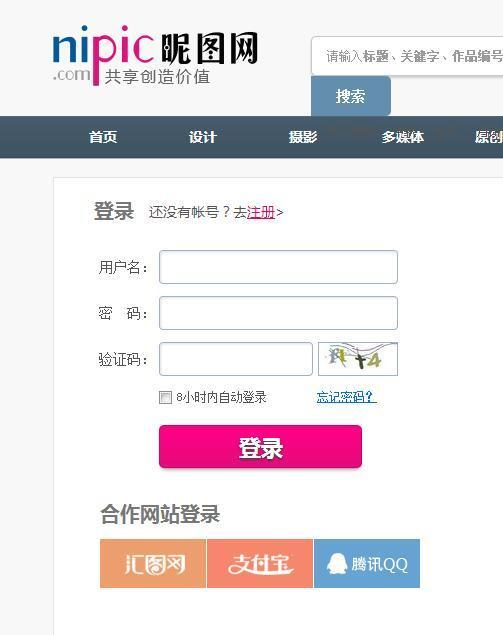This screenshot has height=635, width=503.
Task: Click the 腾讯QQ penguin icon
Action: click(x=337, y=564)
